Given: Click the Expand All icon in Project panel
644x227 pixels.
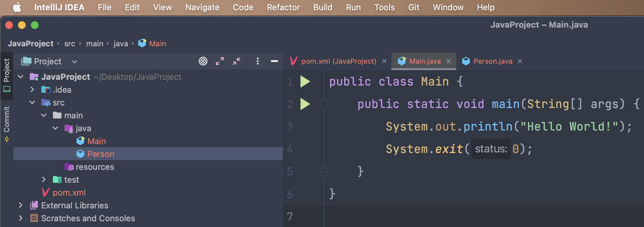Looking at the screenshot, I should (220, 61).
